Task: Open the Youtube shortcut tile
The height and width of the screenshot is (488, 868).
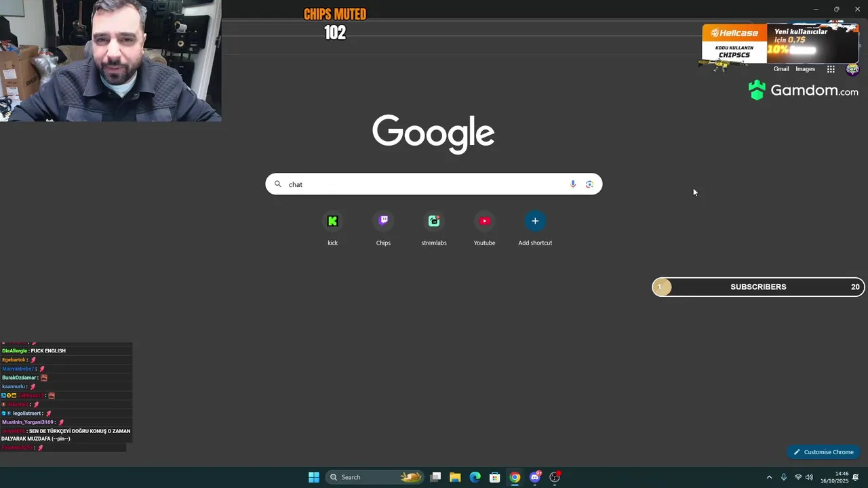Action: [484, 229]
